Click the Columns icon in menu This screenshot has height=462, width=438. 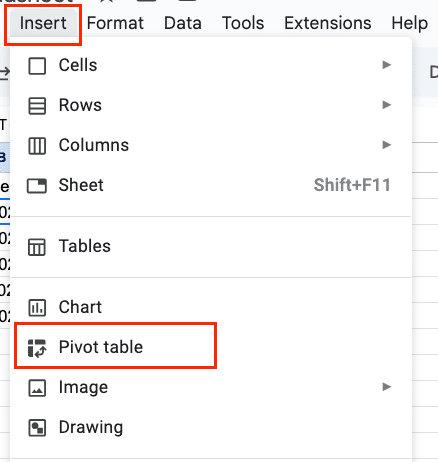(37, 146)
